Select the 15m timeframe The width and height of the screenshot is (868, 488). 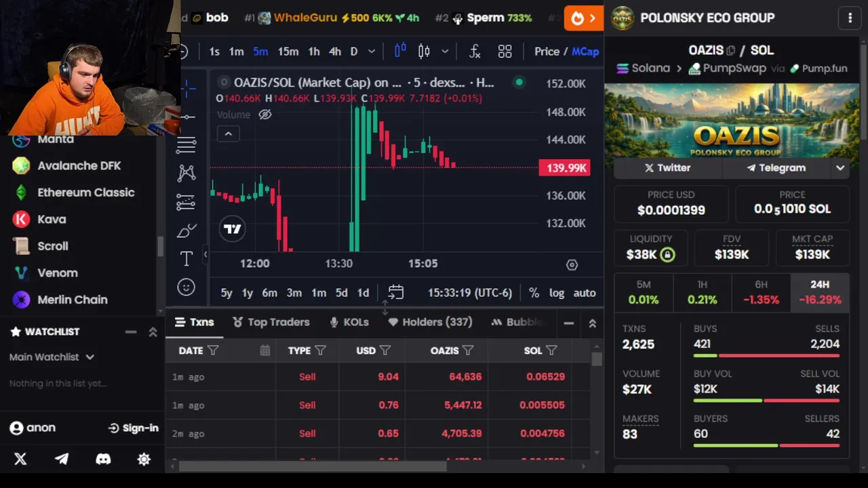[x=288, y=52]
